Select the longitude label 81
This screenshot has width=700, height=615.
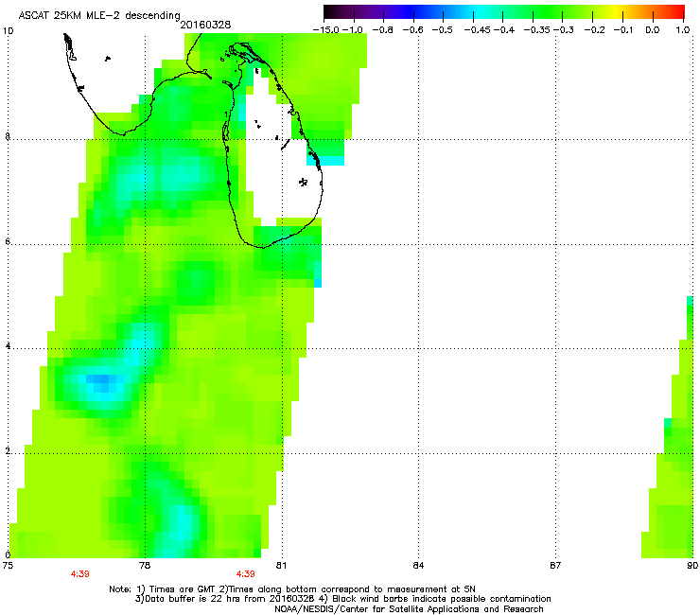point(282,566)
